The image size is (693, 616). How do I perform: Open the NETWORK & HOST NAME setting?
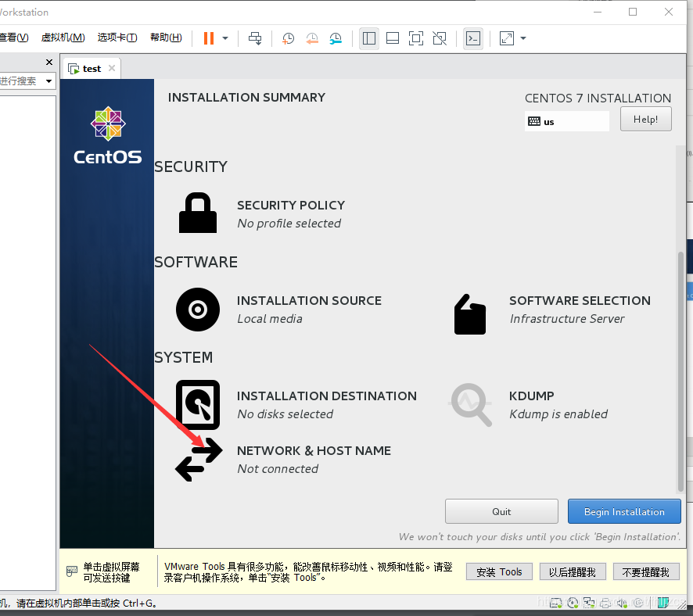click(314, 451)
